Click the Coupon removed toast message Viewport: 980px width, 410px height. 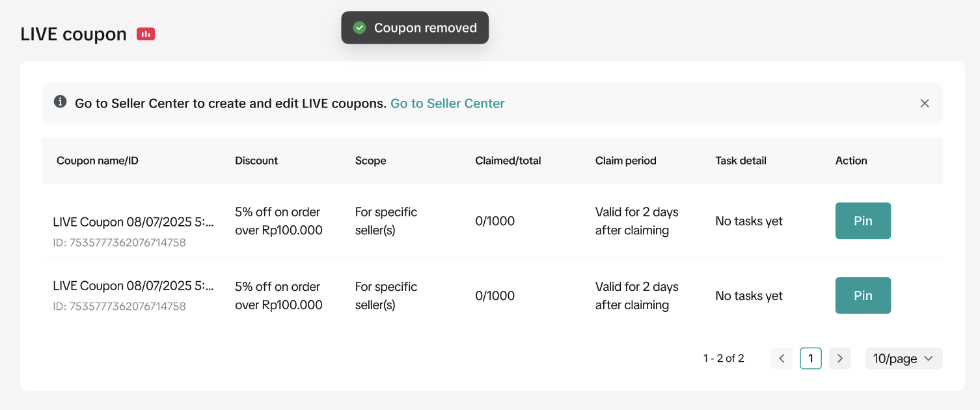click(x=425, y=28)
